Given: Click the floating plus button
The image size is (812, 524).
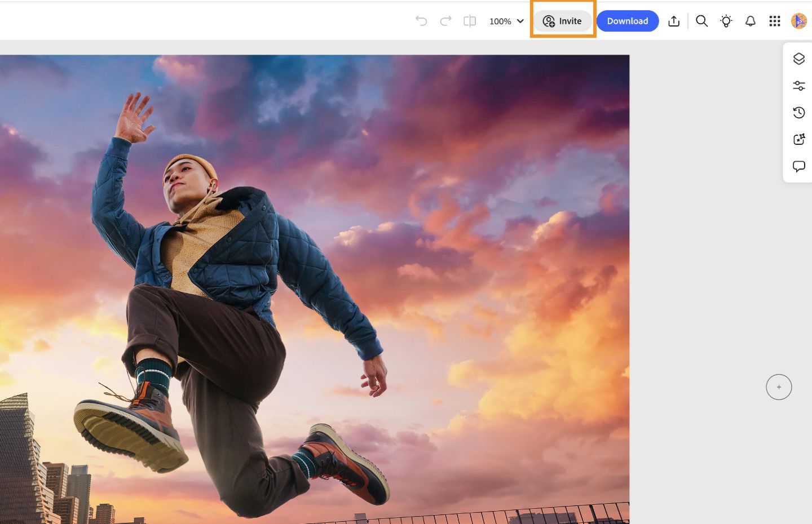Looking at the screenshot, I should (779, 387).
